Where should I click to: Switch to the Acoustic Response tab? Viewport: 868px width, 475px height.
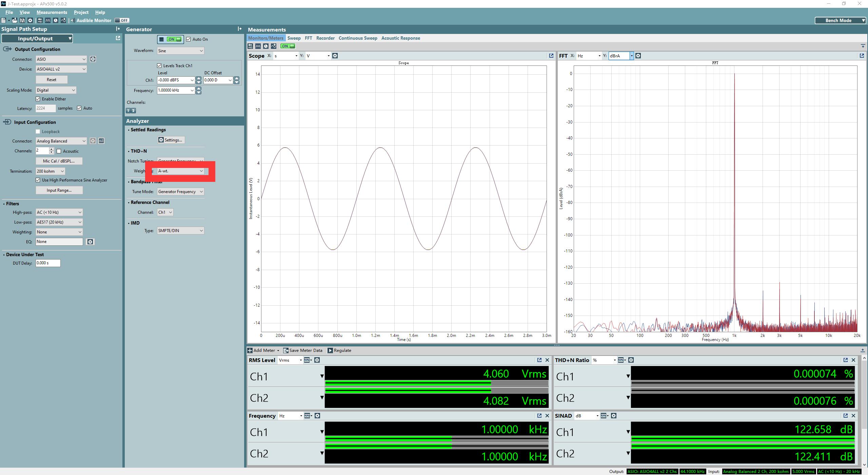[x=400, y=38]
